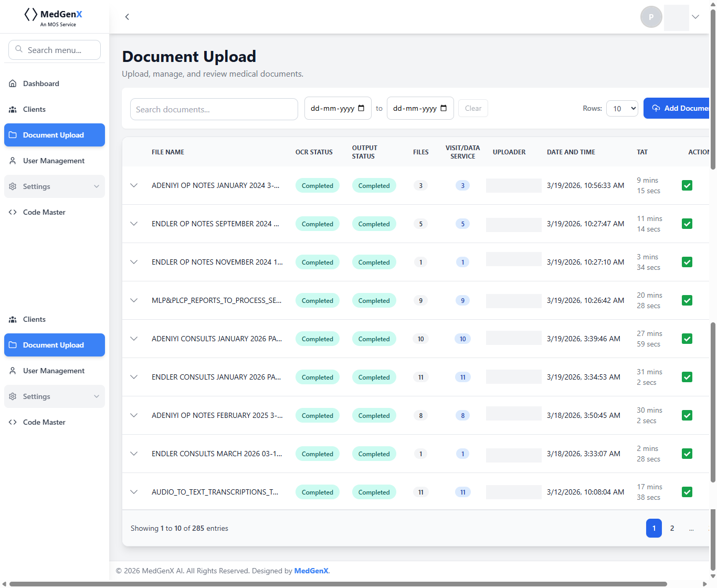Go to page 2 of the document list
This screenshot has height=588, width=717.
tap(672, 528)
